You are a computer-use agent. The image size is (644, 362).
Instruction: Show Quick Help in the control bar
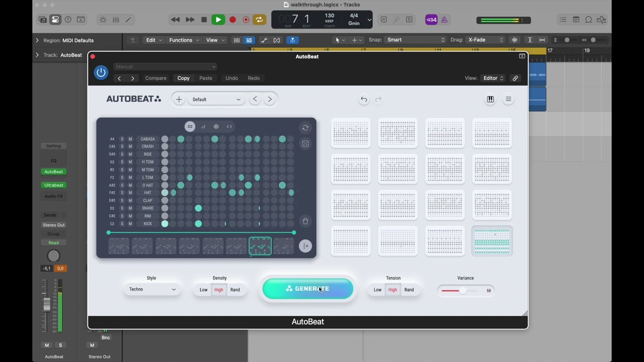tap(68, 20)
